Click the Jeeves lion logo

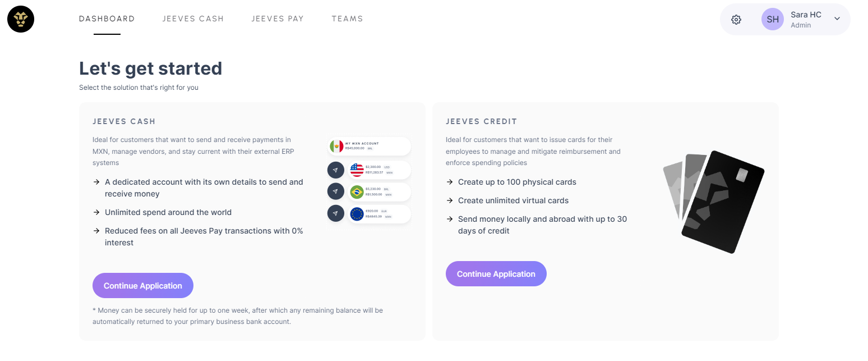tap(21, 19)
